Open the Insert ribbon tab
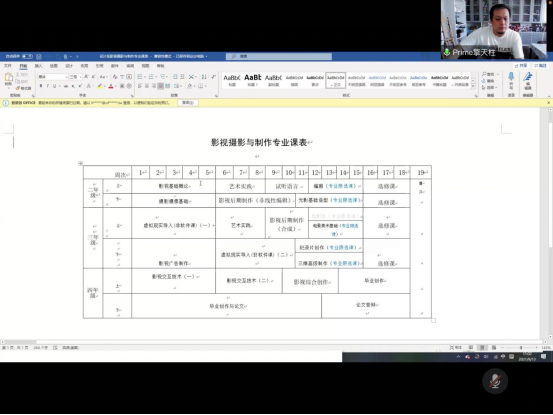This screenshot has height=415, width=553. coord(38,66)
